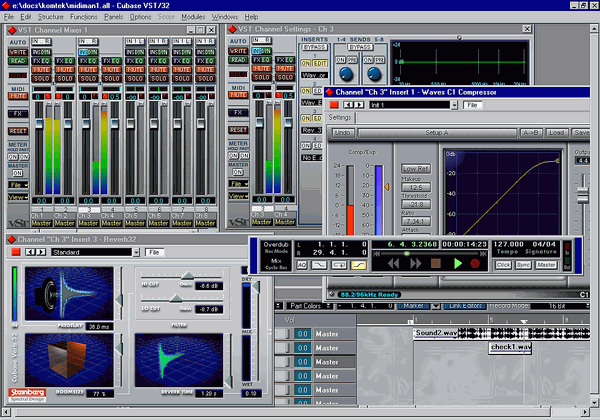
Task: Expand the View dropdown in Channel Mixer
Action: pyautogui.click(x=17, y=197)
